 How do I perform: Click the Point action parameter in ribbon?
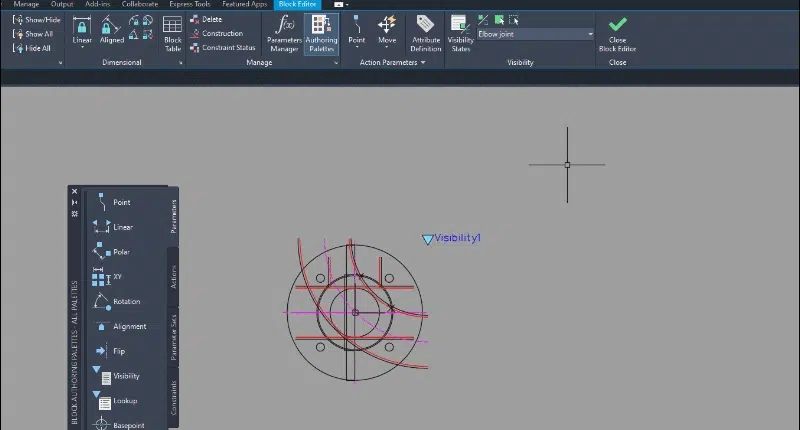(357, 29)
